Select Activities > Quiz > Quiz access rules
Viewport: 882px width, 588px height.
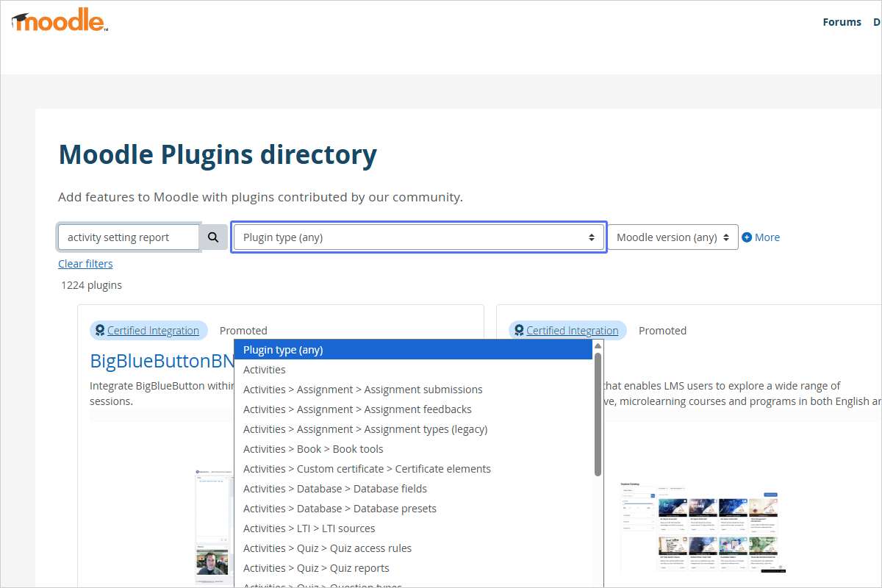point(413,548)
